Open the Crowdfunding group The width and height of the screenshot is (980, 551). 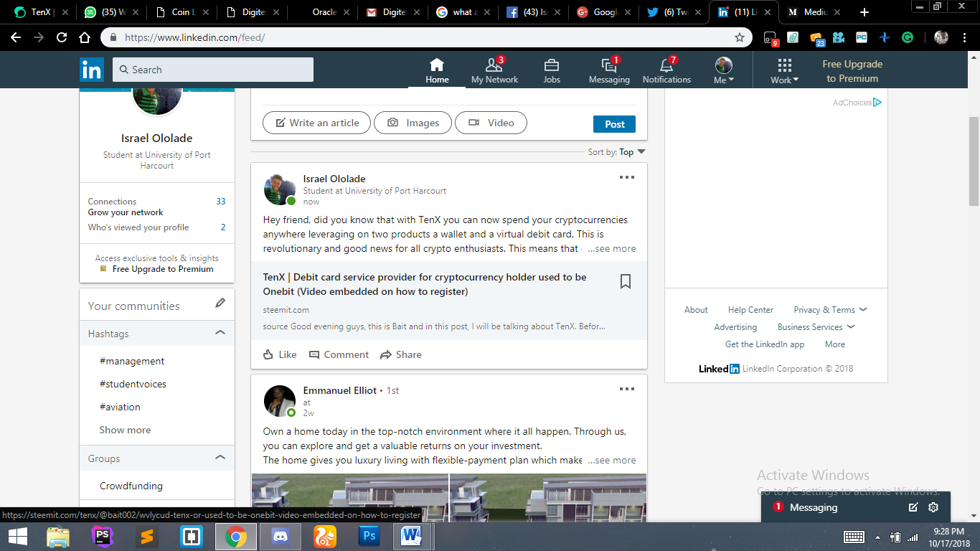point(131,486)
